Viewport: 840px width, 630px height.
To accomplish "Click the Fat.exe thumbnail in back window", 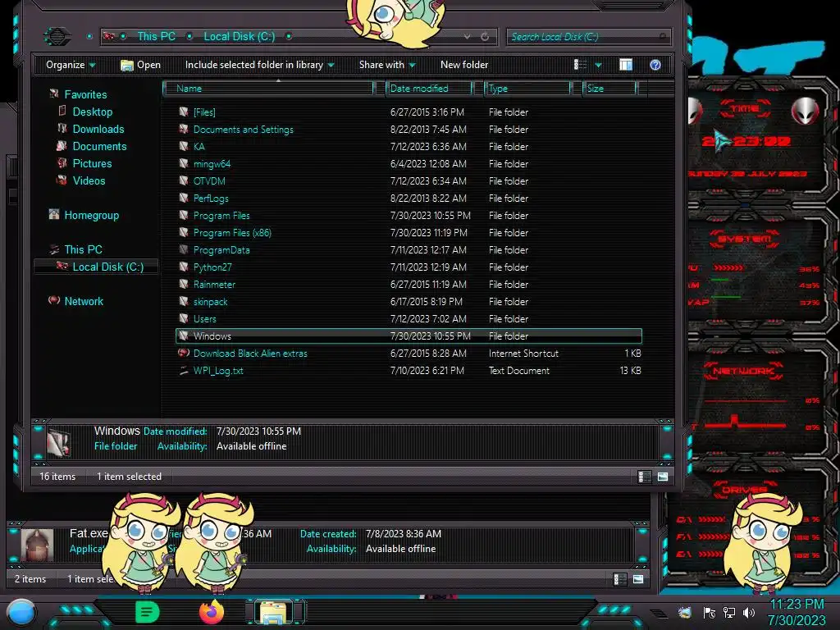I will coord(37,544).
